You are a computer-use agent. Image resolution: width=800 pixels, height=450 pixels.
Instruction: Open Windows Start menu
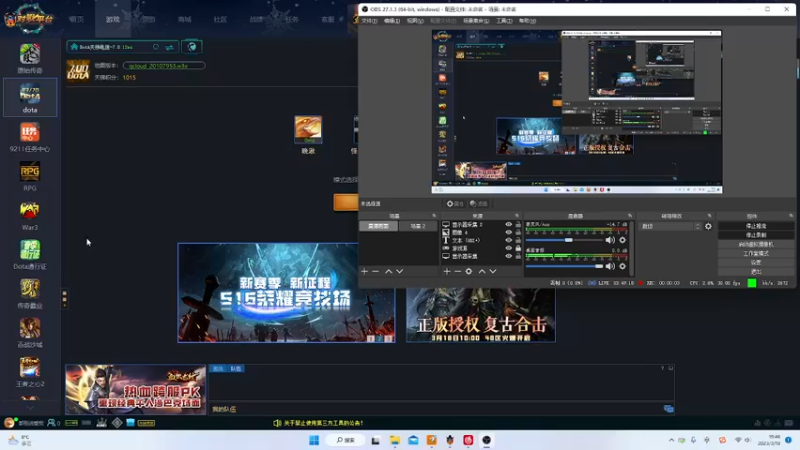pyautogui.click(x=314, y=440)
